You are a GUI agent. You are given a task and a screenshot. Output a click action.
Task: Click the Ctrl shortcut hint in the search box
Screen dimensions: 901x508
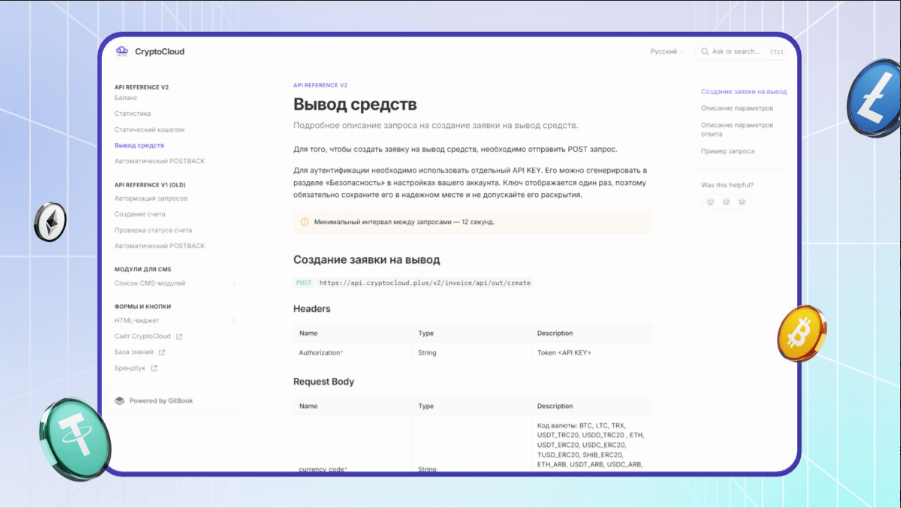point(776,52)
